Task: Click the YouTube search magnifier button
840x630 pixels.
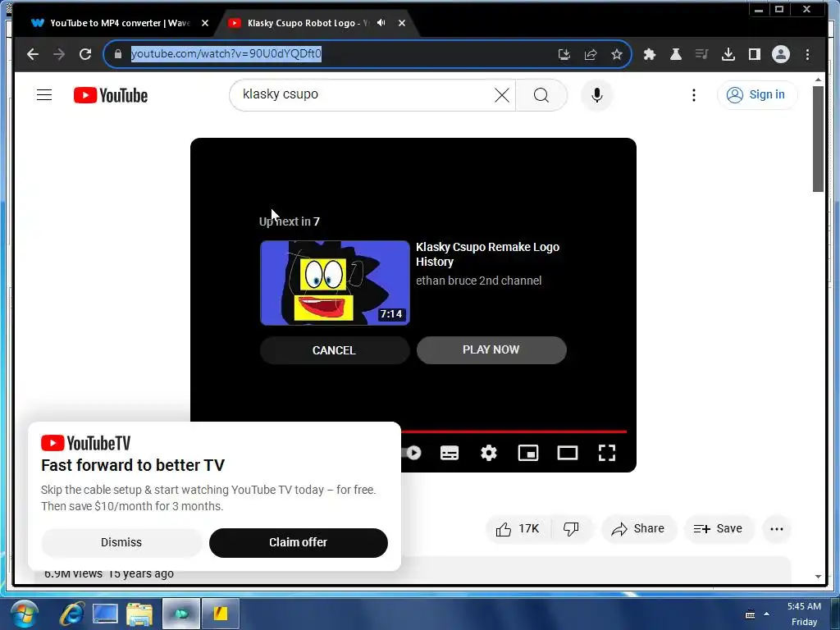Action: tap(541, 95)
